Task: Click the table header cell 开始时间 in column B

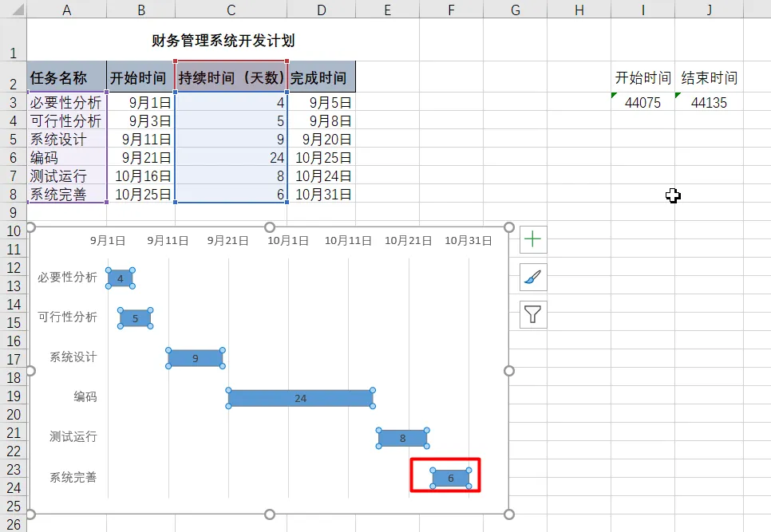Action: (141, 77)
